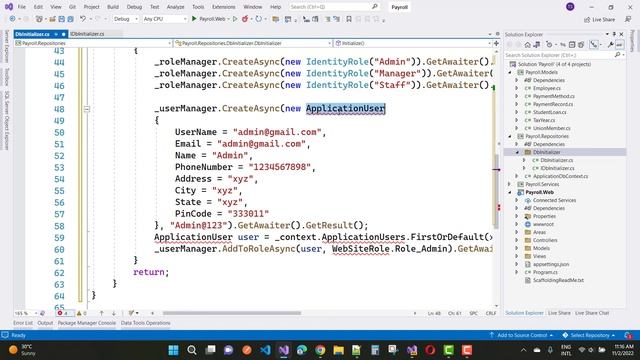The height and width of the screenshot is (360, 640).
Task: Click previous issue up arrow
Action: (x=102, y=313)
